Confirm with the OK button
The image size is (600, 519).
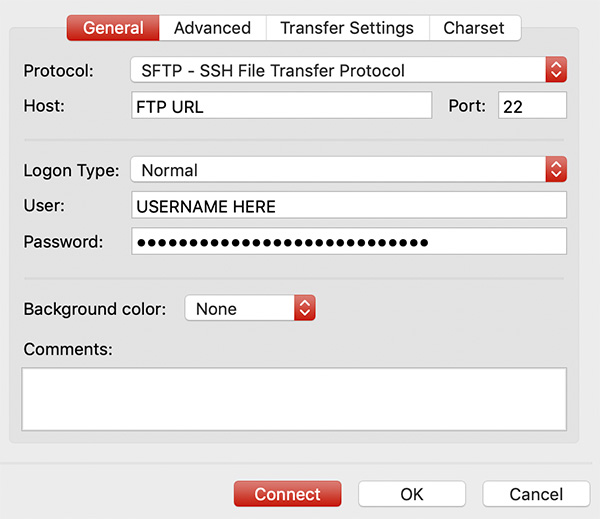tap(412, 494)
